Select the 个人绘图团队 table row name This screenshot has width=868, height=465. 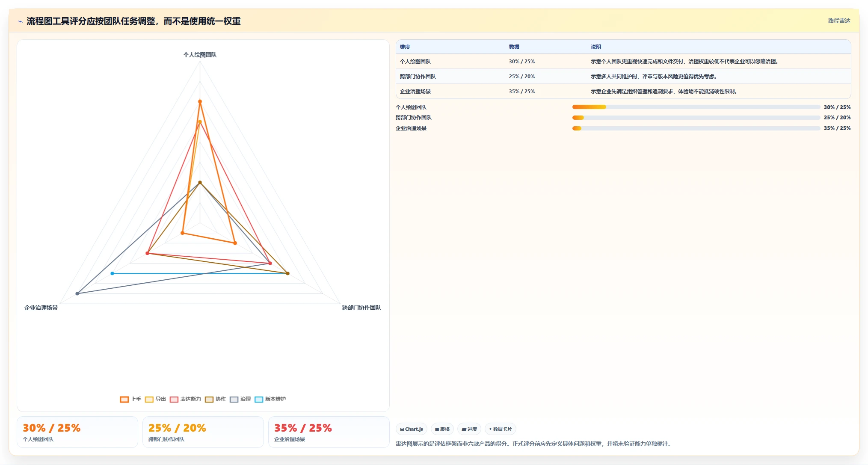click(415, 62)
